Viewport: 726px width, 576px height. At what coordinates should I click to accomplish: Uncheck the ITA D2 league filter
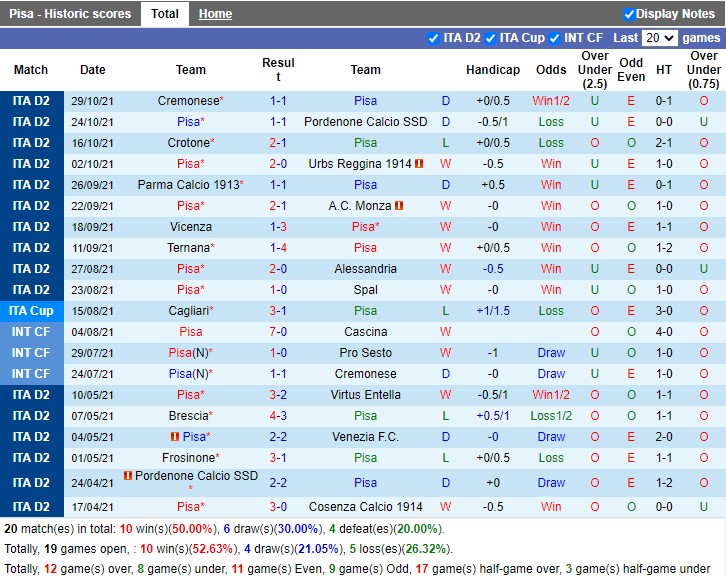pyautogui.click(x=433, y=38)
